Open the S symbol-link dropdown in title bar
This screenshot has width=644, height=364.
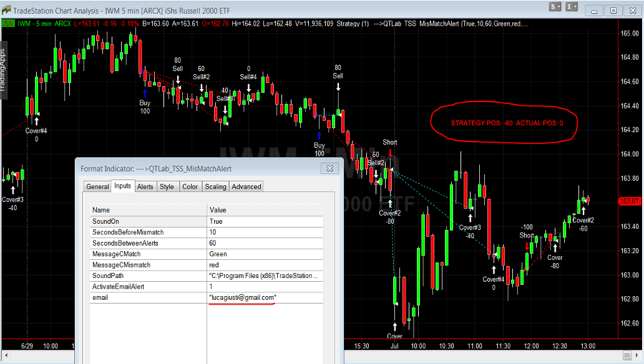555,7
